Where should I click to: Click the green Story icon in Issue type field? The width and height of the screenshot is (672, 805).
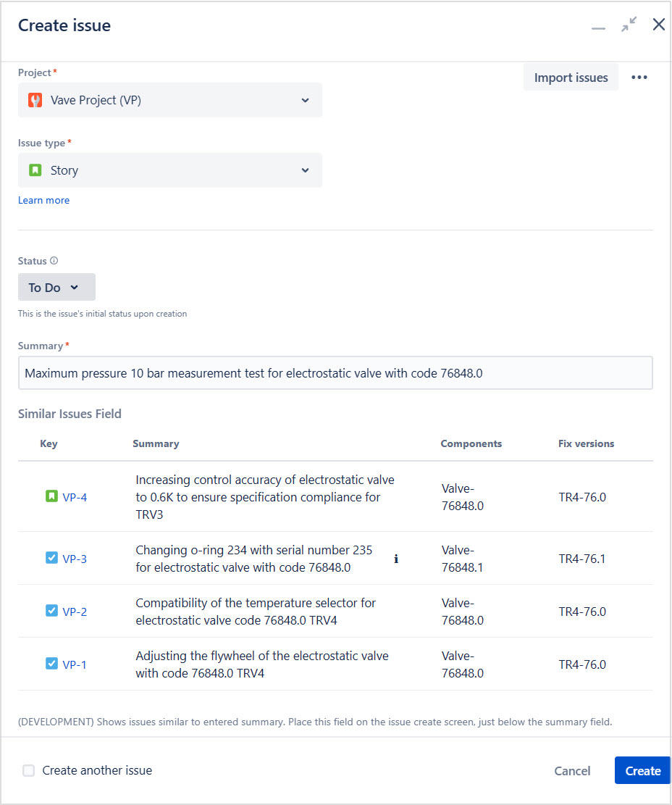[x=35, y=170]
